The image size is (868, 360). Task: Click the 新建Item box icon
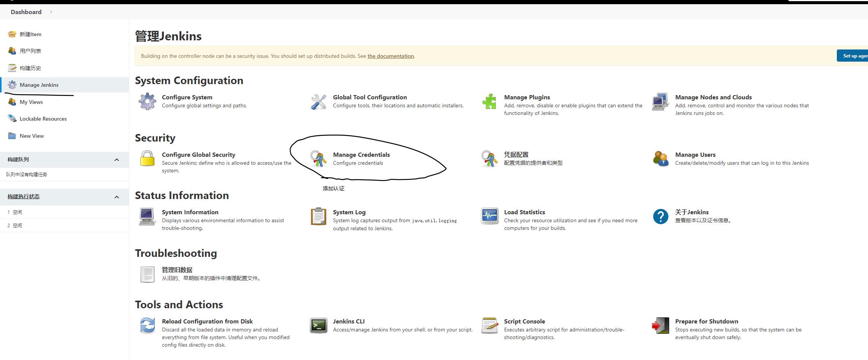tap(12, 34)
